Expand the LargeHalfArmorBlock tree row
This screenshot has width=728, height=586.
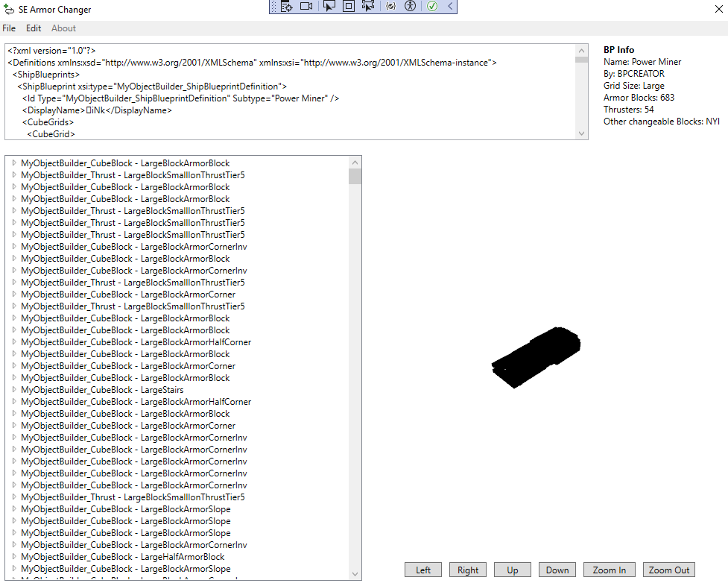click(14, 556)
